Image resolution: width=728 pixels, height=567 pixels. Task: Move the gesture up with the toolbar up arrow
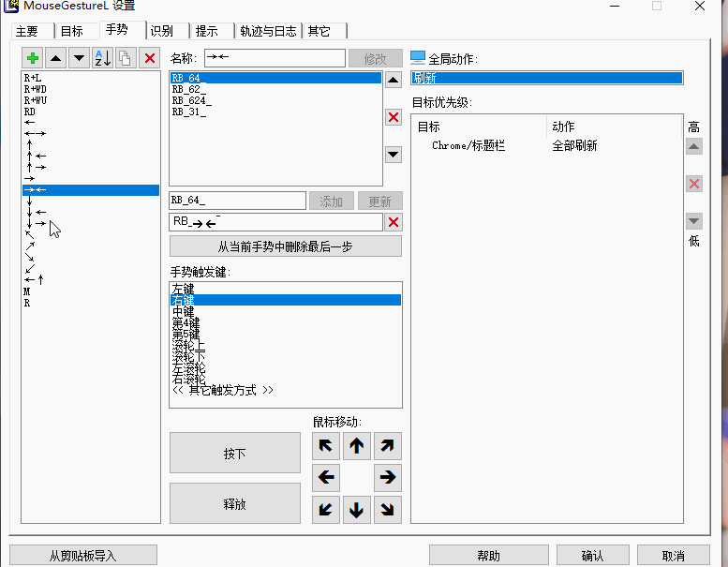(x=56, y=58)
